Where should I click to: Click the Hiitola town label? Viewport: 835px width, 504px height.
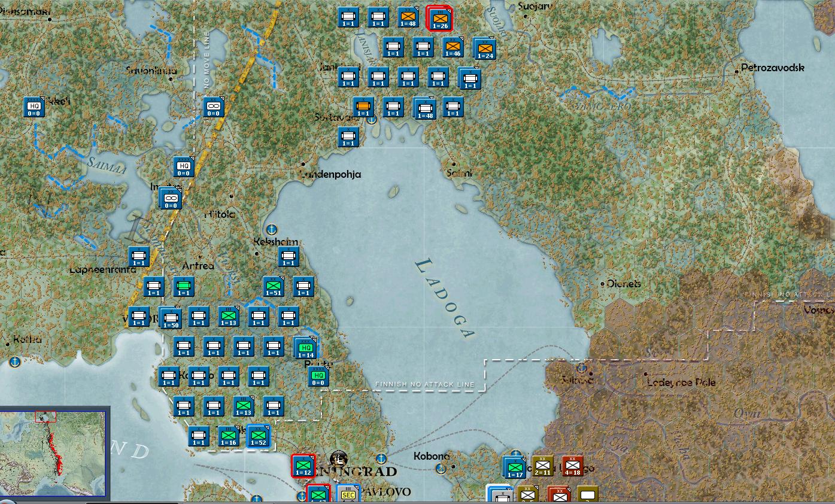point(220,214)
